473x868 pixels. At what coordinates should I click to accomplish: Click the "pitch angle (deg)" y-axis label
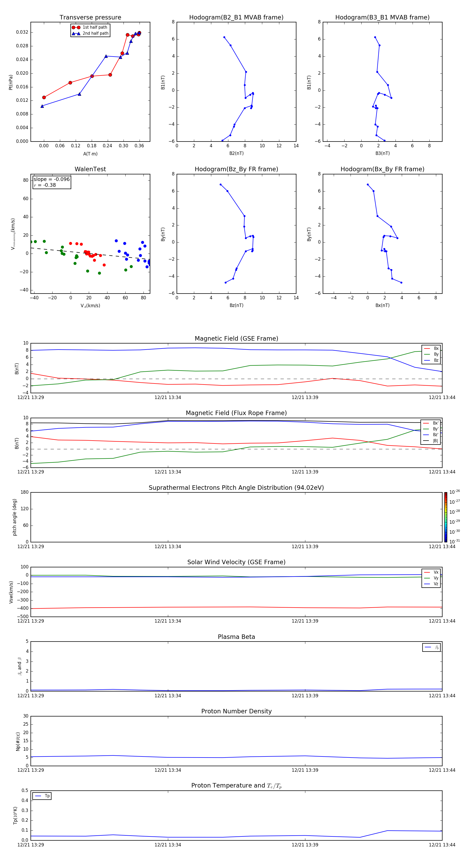[x=14, y=517]
